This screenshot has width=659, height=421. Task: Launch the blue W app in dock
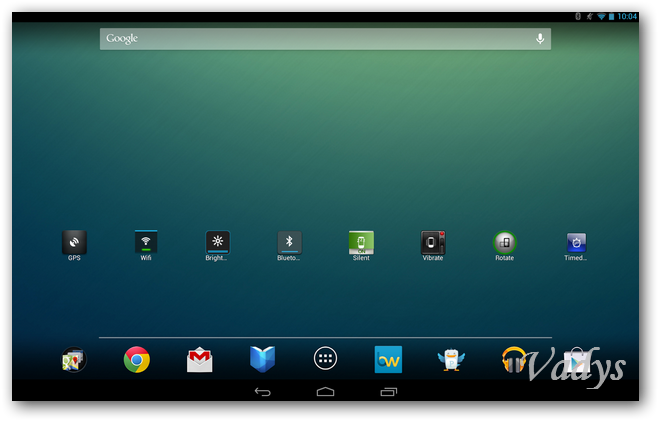[x=388, y=360]
